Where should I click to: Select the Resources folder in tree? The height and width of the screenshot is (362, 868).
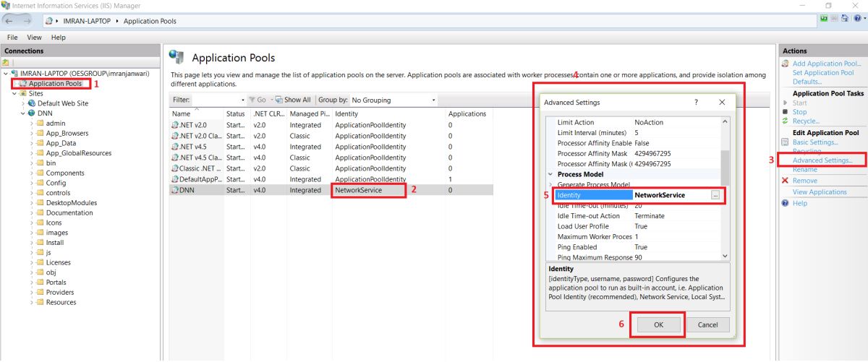point(61,303)
